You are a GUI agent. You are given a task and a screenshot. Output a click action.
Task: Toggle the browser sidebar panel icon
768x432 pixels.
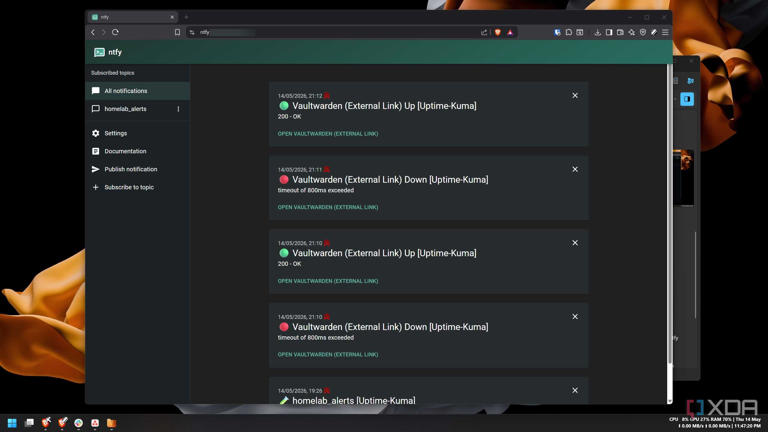click(x=609, y=32)
